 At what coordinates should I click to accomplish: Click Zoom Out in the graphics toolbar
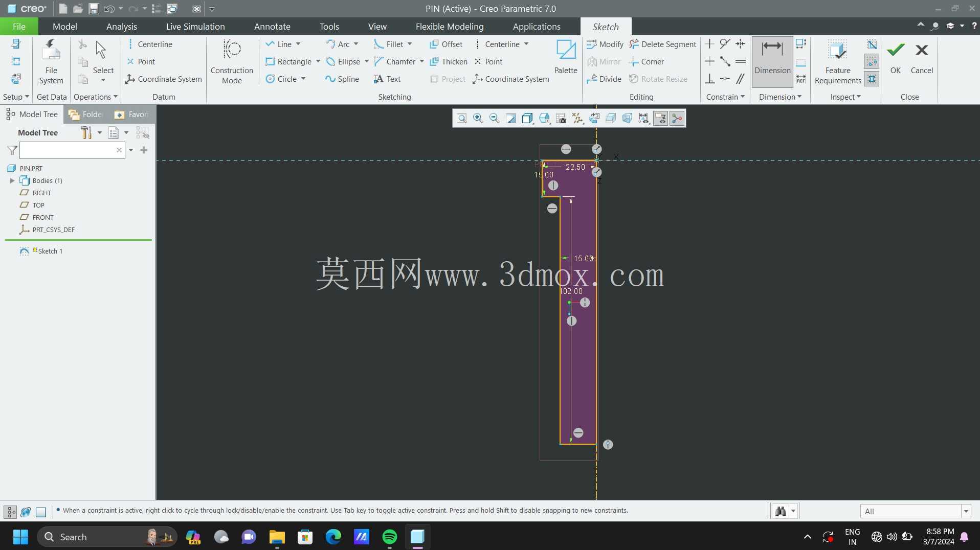(x=494, y=119)
